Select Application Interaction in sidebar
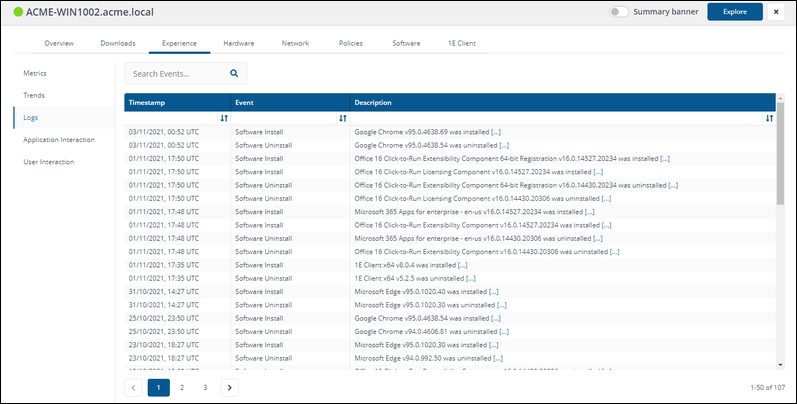 (x=59, y=139)
